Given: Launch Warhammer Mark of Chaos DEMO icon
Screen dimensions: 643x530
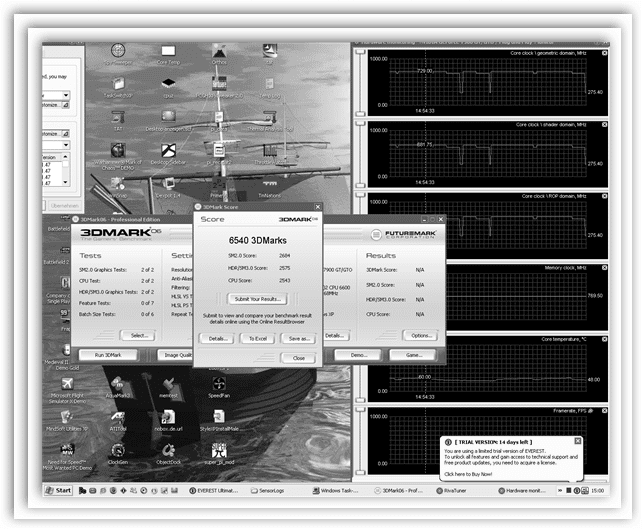Looking at the screenshot, I should (x=118, y=156).
